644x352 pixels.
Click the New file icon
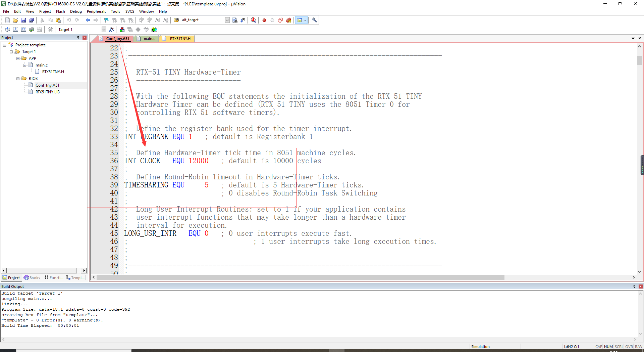coord(7,20)
